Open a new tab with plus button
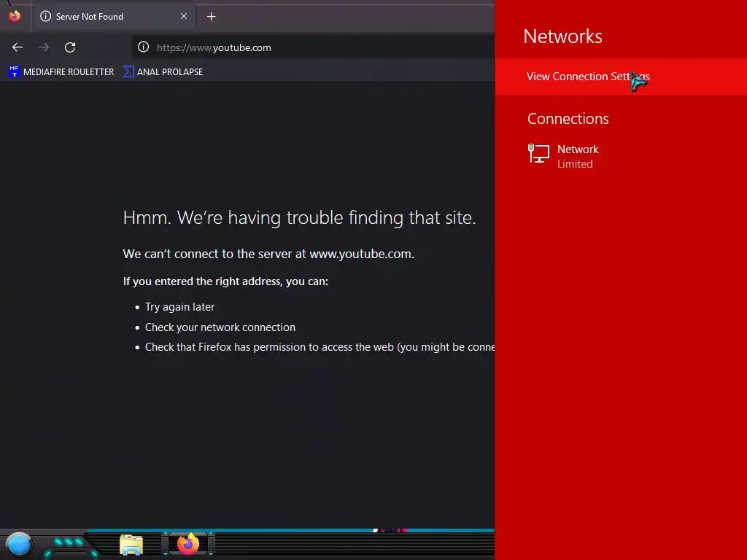 click(x=211, y=17)
